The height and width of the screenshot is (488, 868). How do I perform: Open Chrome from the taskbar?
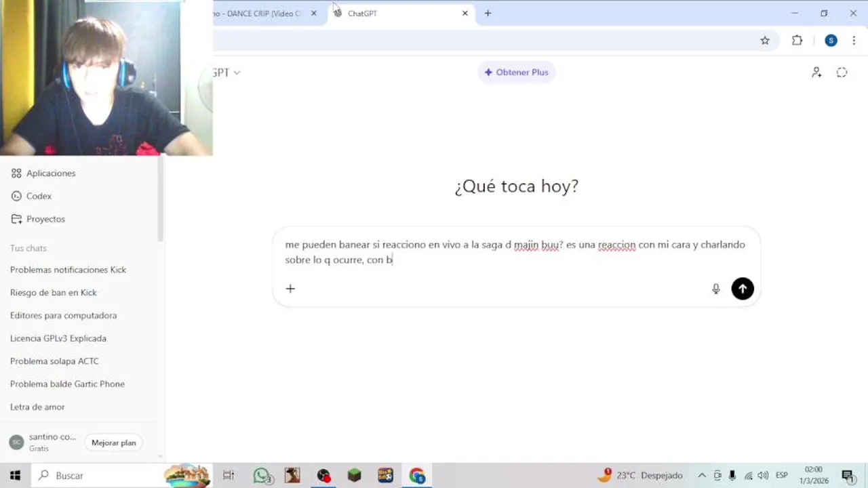click(417, 475)
